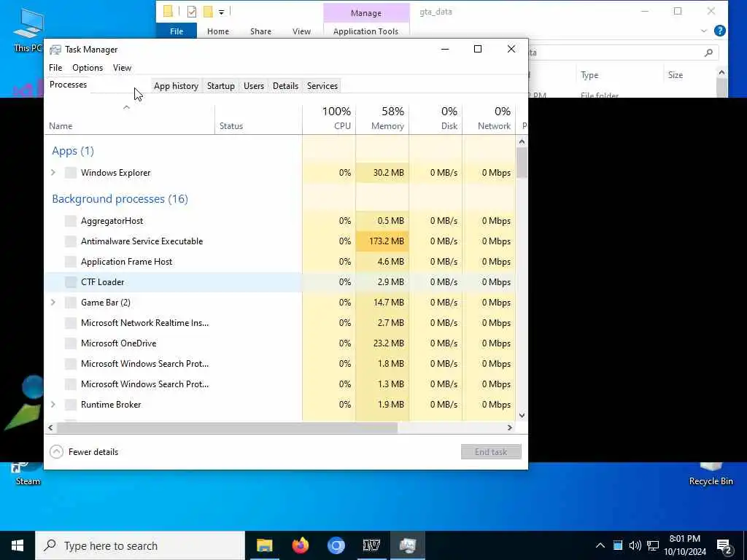Open File Explorer Home ribbon tab
This screenshot has width=747, height=560.
(218, 31)
